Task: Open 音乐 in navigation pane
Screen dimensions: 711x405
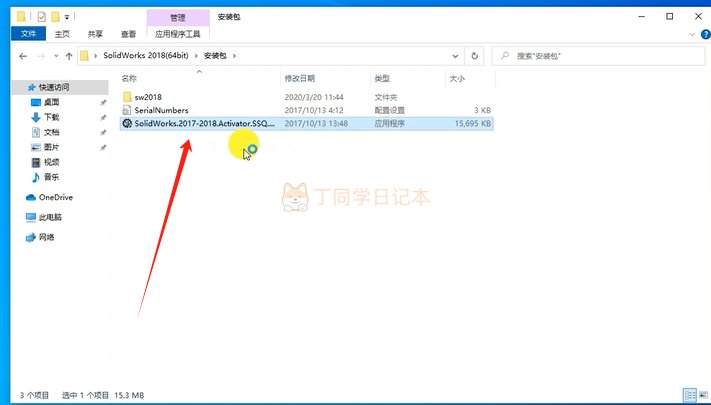Action: pyautogui.click(x=51, y=177)
